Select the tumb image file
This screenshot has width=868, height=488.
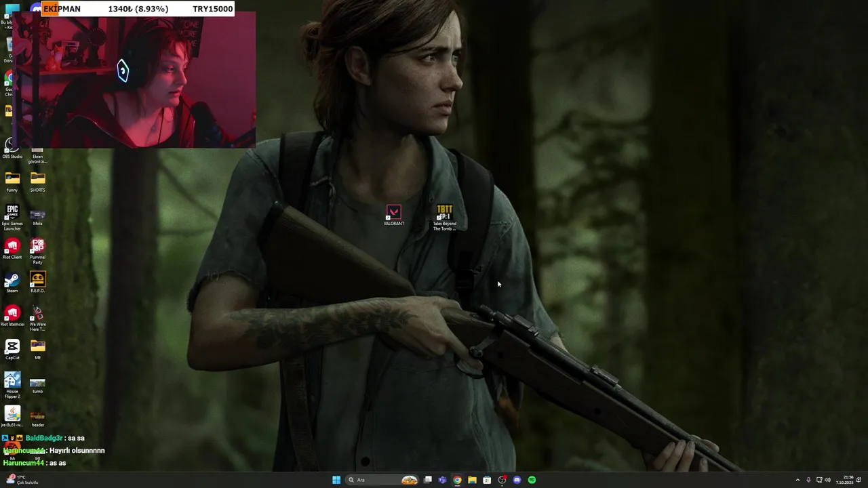(37, 385)
